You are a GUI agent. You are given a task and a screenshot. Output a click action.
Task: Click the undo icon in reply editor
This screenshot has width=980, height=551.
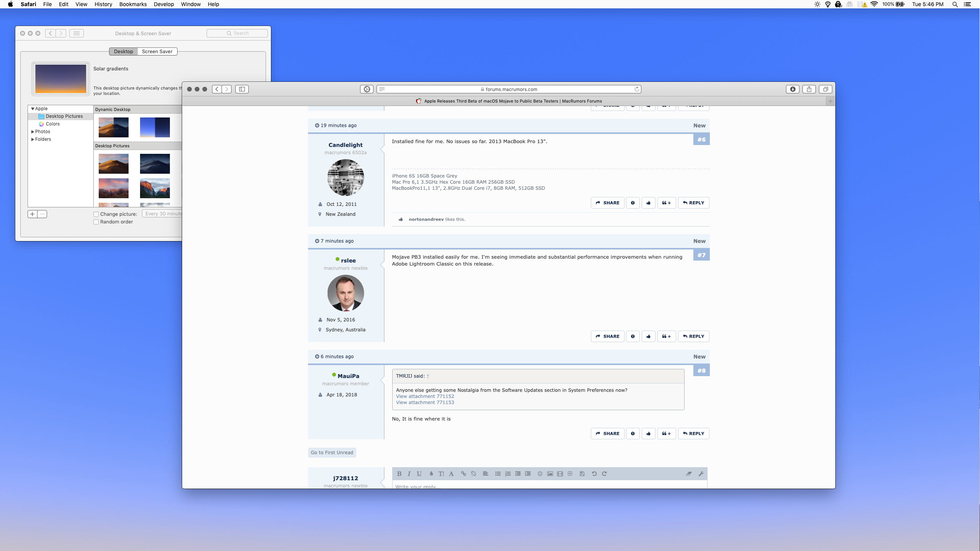[594, 474]
